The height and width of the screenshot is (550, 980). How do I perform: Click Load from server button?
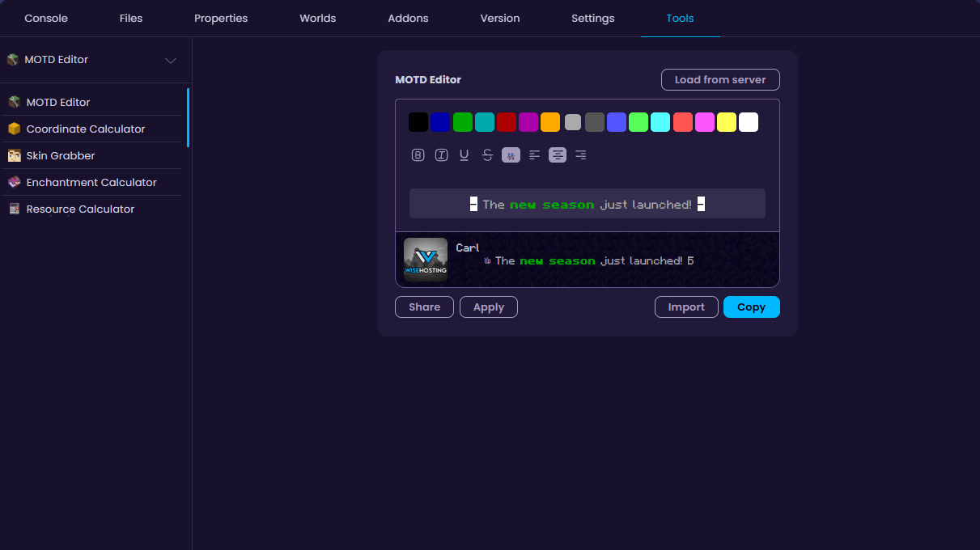(x=720, y=80)
